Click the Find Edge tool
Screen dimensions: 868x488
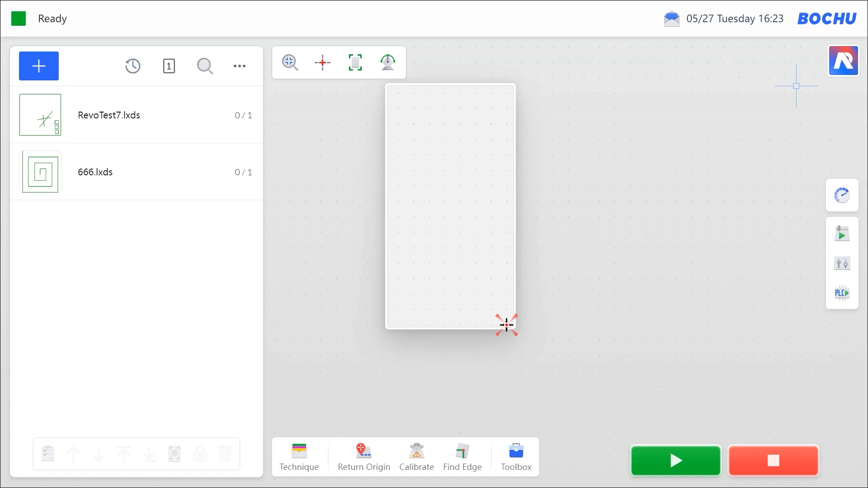(x=462, y=457)
